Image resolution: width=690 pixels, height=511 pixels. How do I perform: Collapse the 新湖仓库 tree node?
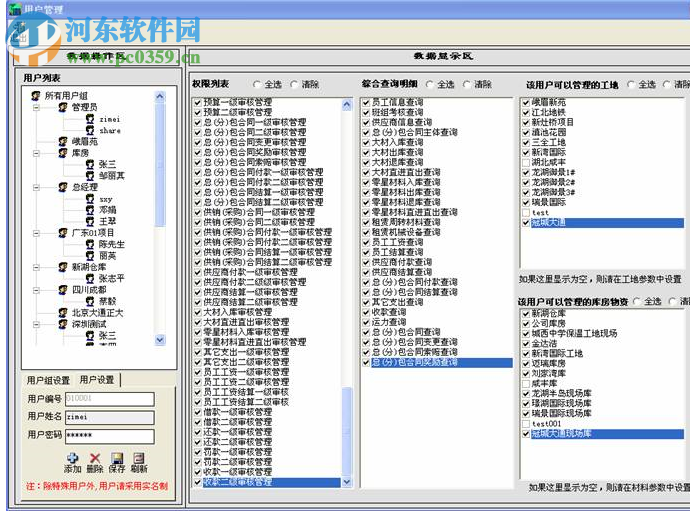(37, 268)
